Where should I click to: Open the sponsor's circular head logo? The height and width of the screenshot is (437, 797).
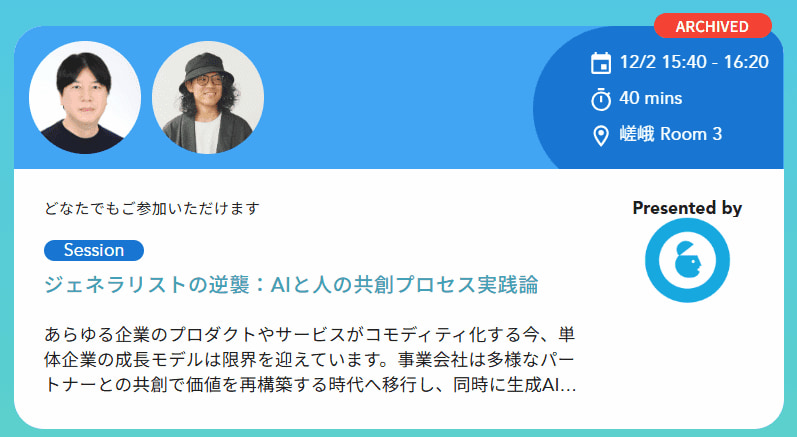point(687,260)
